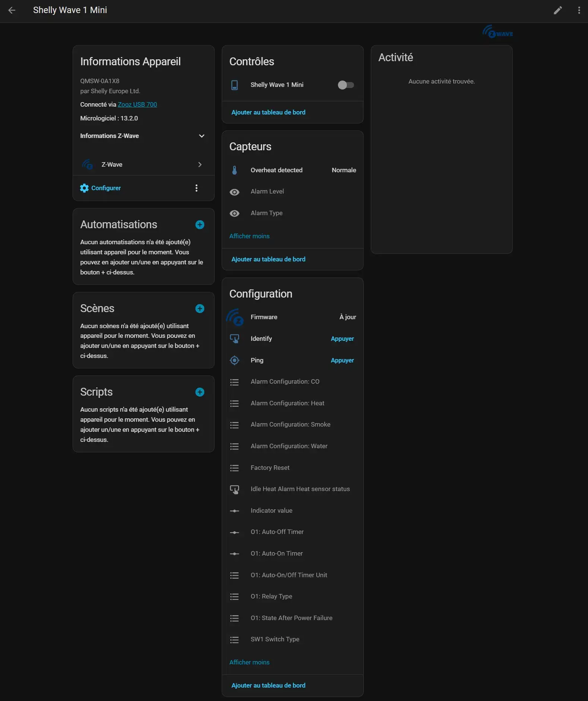Click the back arrow in header
Viewport: 588px width, 701px height.
pyautogui.click(x=12, y=10)
